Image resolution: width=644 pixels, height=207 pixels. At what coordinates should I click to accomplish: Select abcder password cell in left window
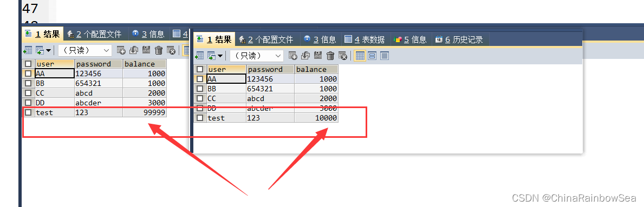99,103
